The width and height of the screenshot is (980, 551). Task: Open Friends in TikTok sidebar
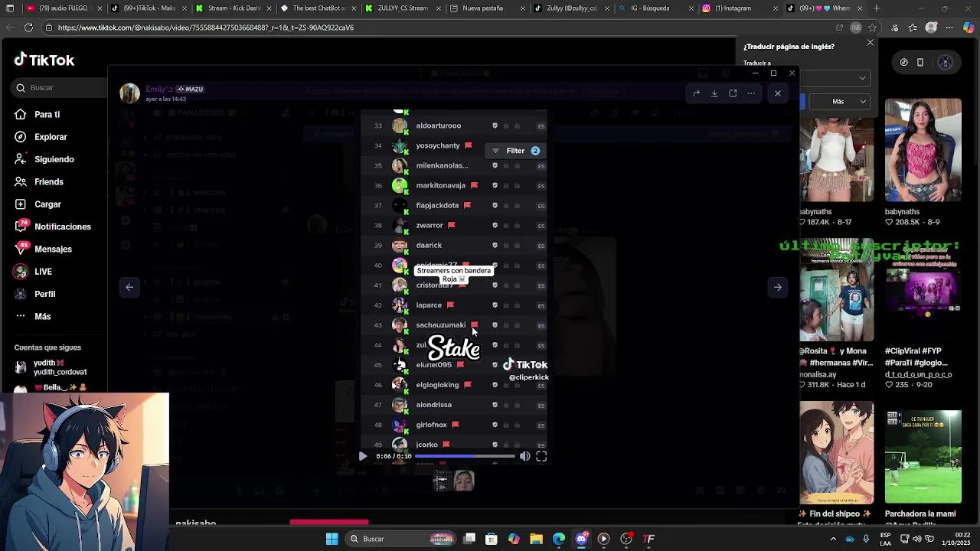48,181
